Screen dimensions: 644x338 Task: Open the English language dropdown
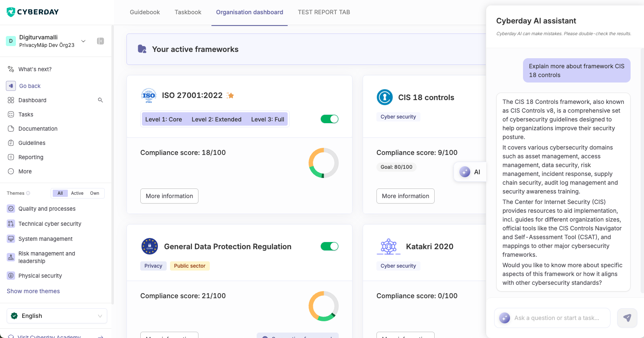(x=57, y=316)
